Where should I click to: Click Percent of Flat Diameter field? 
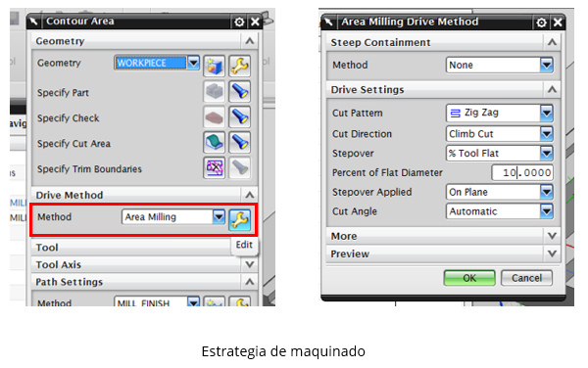[522, 172]
